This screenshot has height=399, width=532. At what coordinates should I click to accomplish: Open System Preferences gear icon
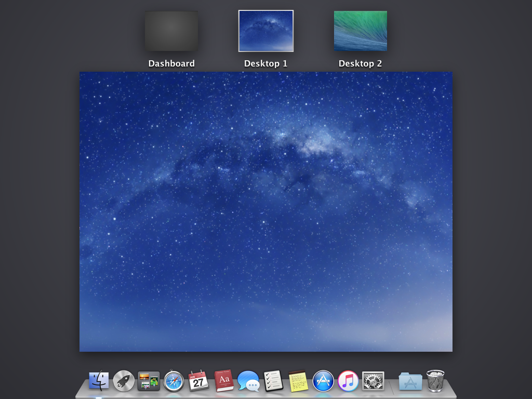[x=373, y=381]
